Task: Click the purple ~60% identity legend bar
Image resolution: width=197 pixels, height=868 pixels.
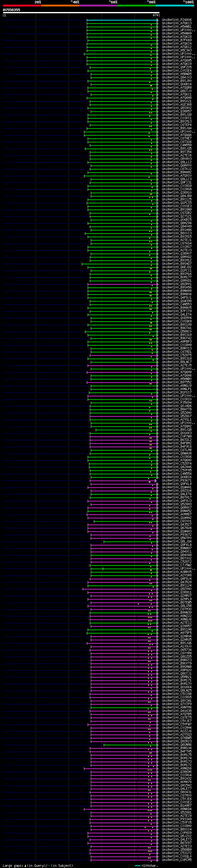Action: point(99,6)
